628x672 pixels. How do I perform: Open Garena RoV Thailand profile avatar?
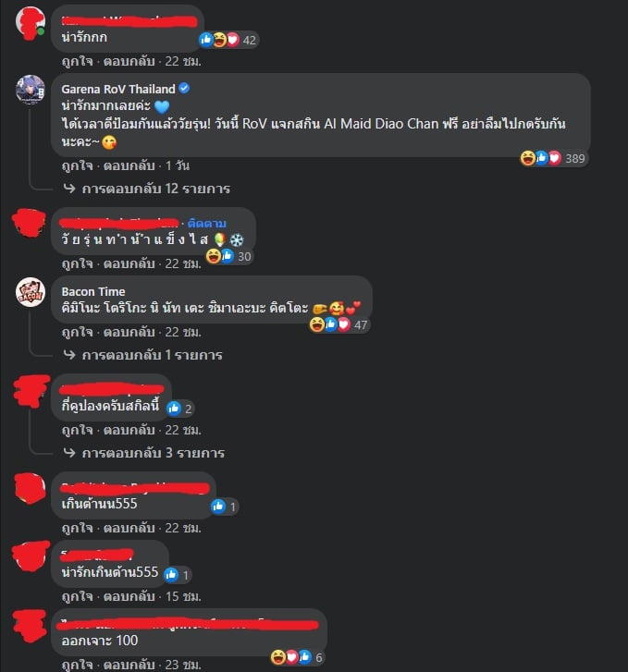(x=30, y=90)
